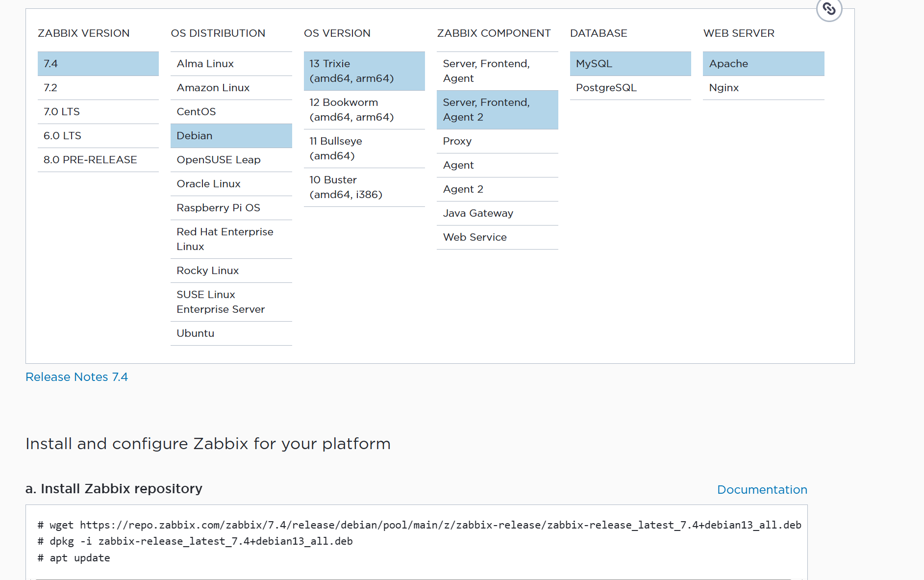The width and height of the screenshot is (924, 580).
Task: Open the Release Notes 7.4 link
Action: pyautogui.click(x=76, y=377)
